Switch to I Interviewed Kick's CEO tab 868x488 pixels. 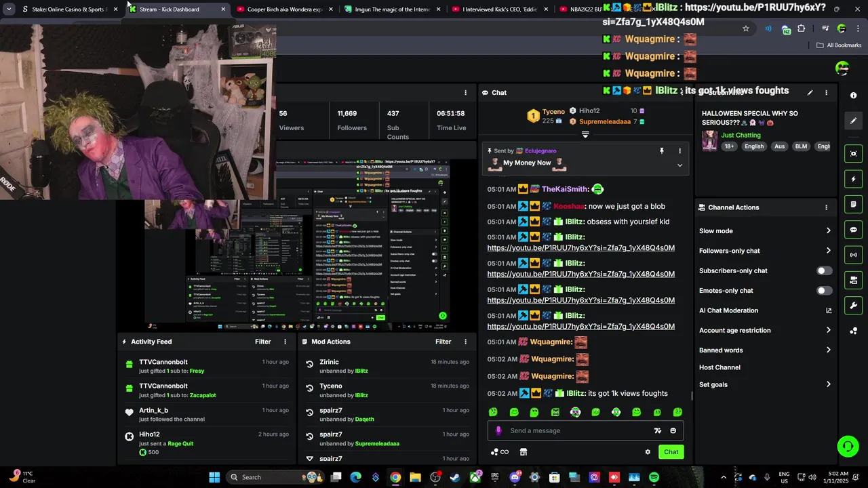click(x=501, y=9)
